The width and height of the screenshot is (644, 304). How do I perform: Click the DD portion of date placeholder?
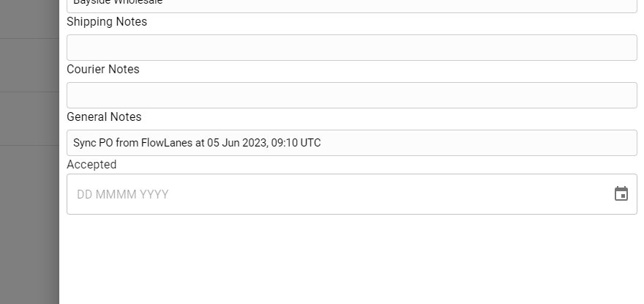[x=85, y=194]
